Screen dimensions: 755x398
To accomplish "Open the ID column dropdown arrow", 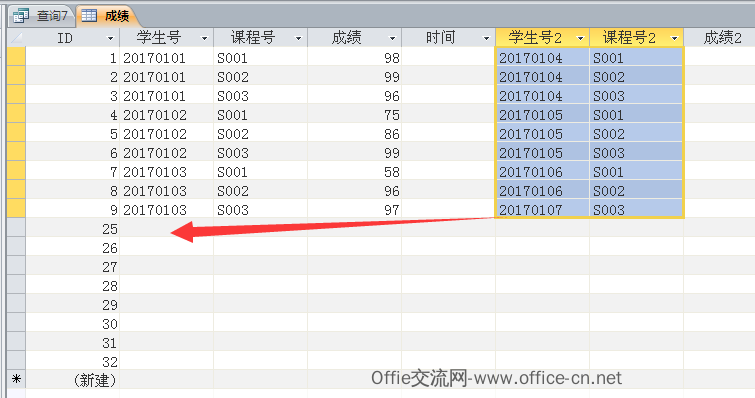I will coord(110,38).
